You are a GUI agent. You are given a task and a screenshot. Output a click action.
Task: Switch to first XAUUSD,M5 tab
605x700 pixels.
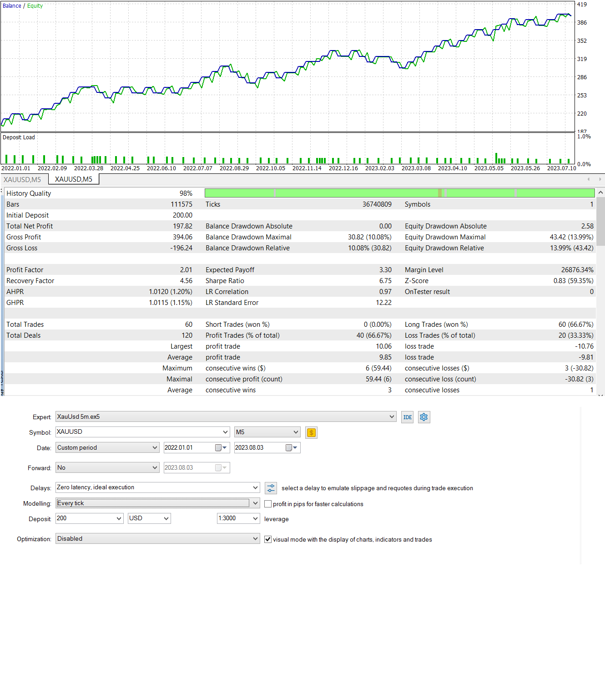pos(22,179)
